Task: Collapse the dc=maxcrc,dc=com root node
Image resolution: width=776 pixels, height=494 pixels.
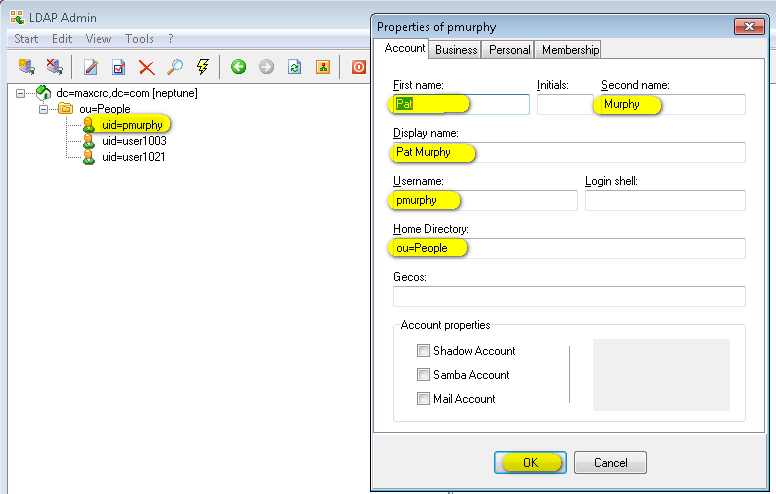Action: click(x=20, y=93)
